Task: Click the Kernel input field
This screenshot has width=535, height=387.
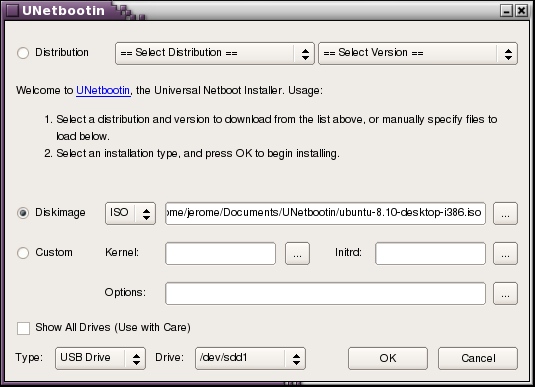Action: [220, 253]
